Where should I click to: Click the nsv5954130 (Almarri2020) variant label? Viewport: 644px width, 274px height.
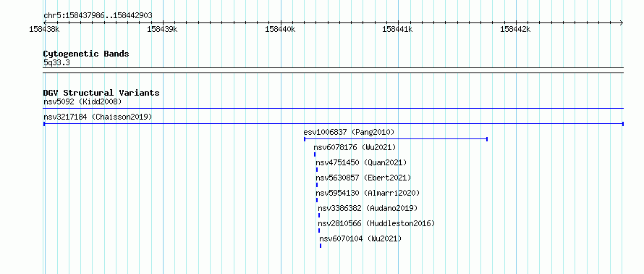(x=368, y=193)
